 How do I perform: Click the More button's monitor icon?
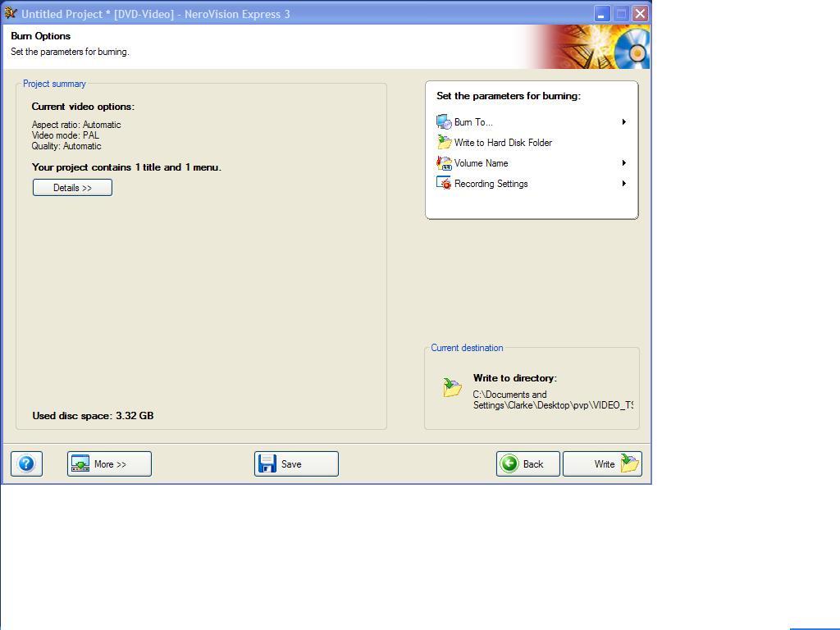coord(80,463)
